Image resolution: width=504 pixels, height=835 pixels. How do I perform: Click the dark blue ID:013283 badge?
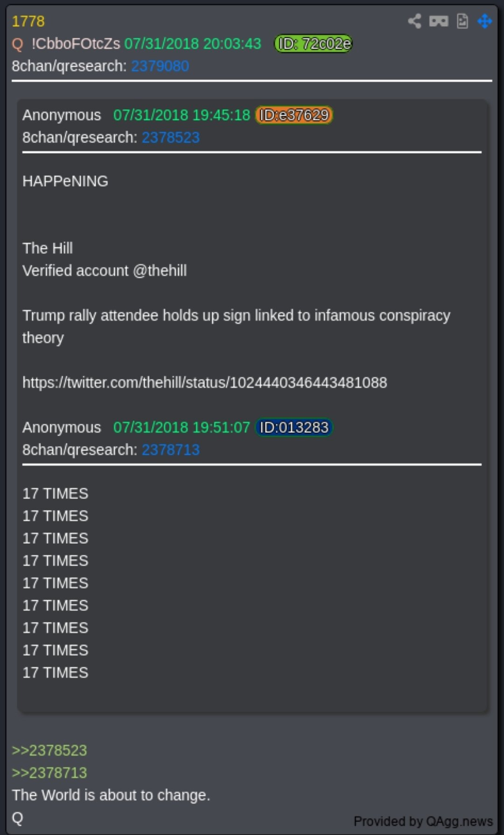[294, 428]
